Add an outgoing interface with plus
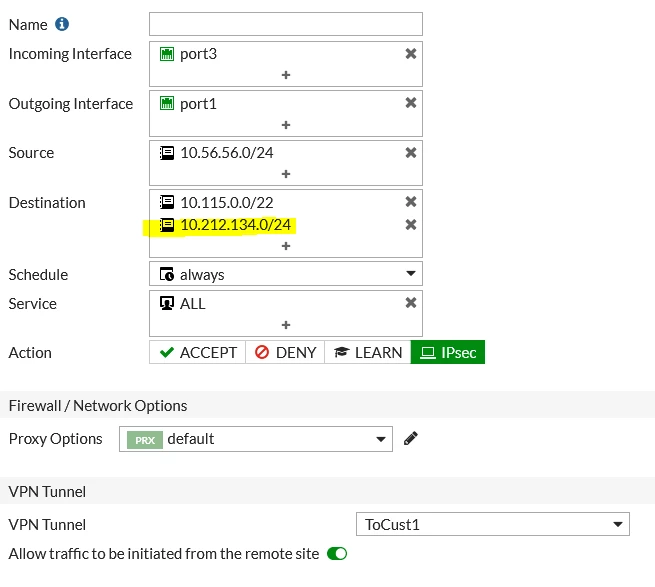Viewport: 655px width, 587px height. click(286, 125)
